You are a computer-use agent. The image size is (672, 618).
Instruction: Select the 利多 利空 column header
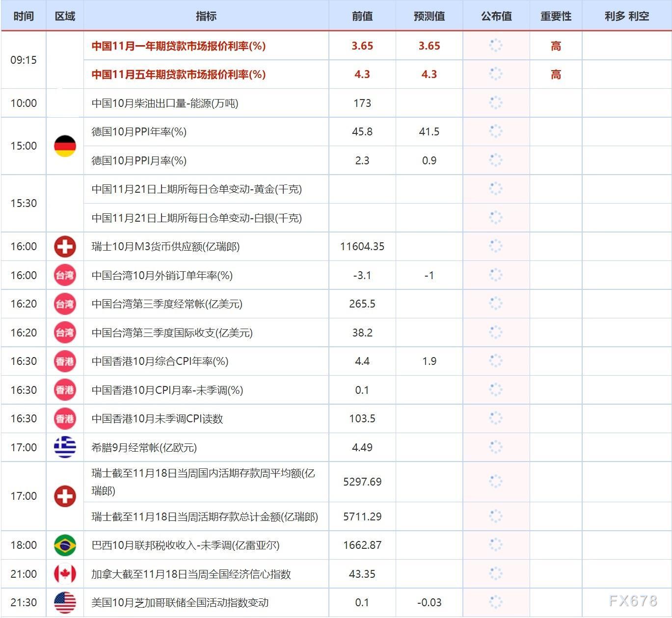click(x=627, y=16)
